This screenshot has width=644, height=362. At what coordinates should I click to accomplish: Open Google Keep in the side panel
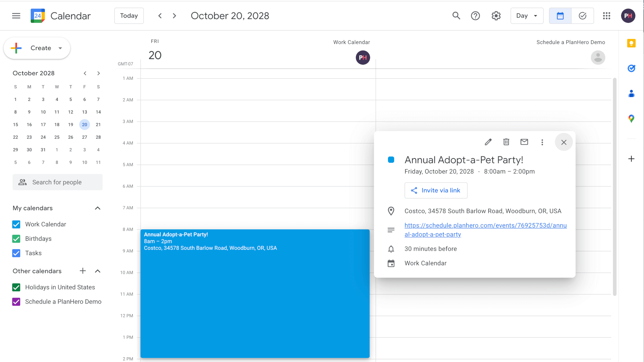631,43
